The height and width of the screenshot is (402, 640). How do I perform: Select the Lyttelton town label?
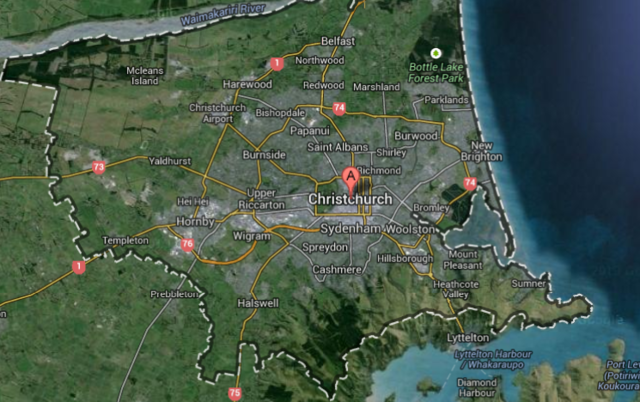click(x=468, y=338)
